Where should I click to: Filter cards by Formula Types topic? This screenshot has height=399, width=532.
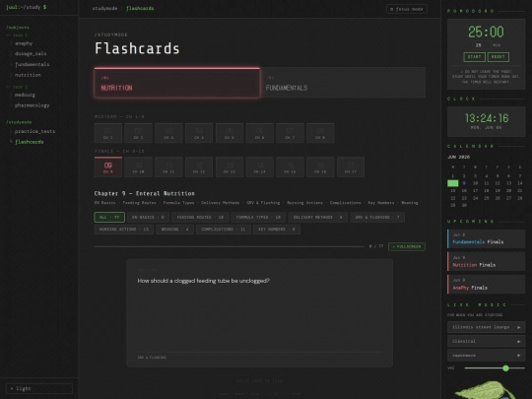(x=258, y=217)
